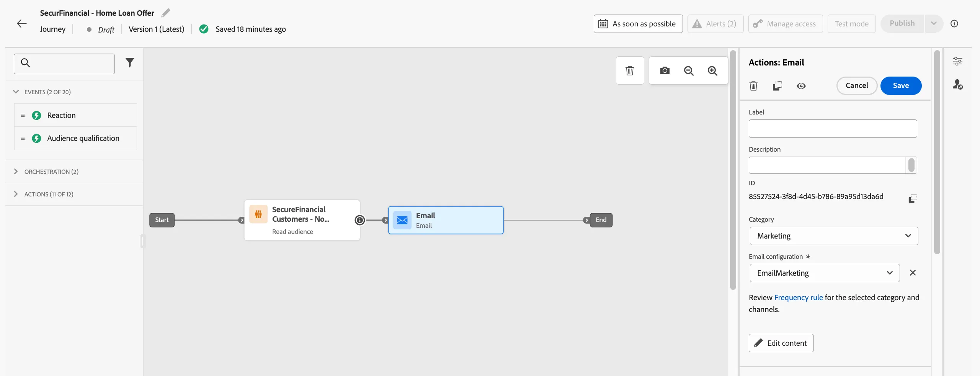This screenshot has height=376, width=980.
Task: Focus the palette search box
Action: 64,64
